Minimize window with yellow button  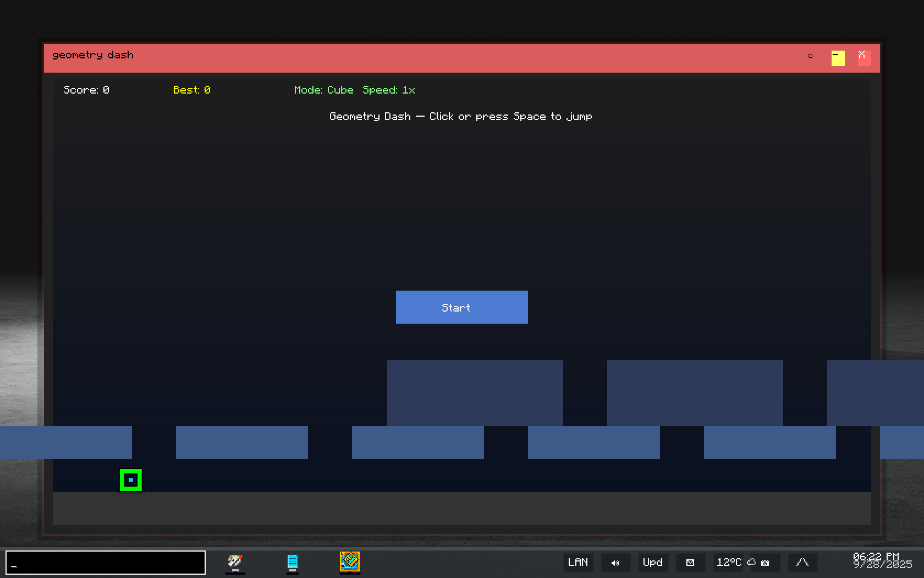(838, 58)
